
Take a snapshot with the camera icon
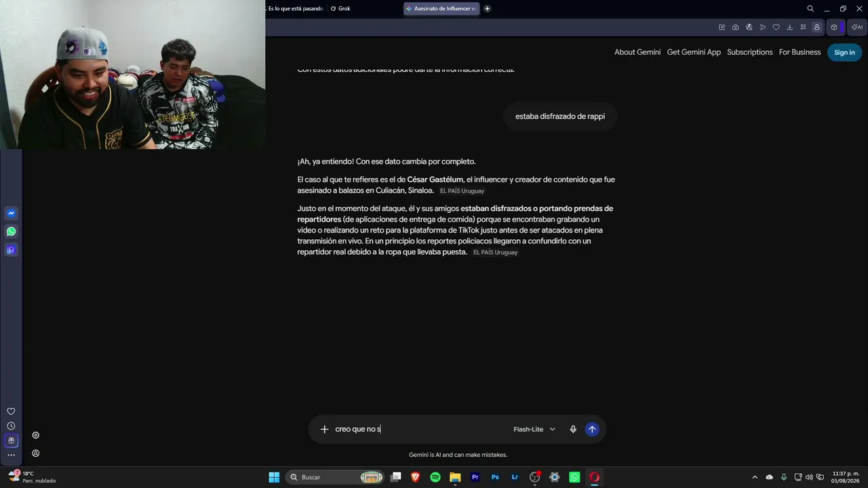tap(736, 27)
